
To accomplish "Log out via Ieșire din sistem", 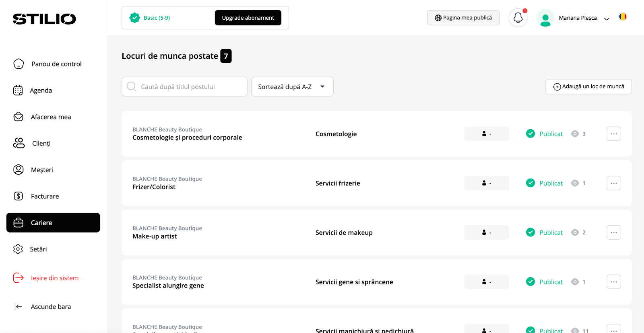I will coord(54,278).
